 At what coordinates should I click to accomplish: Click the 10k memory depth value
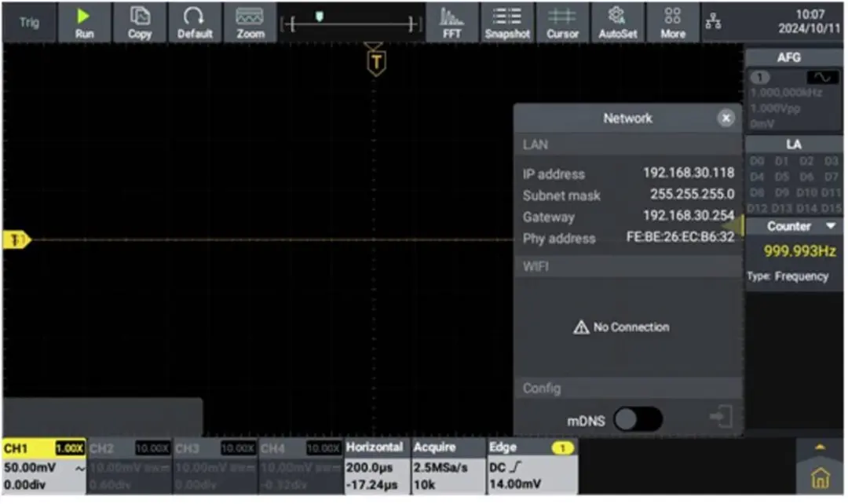pyautogui.click(x=424, y=484)
